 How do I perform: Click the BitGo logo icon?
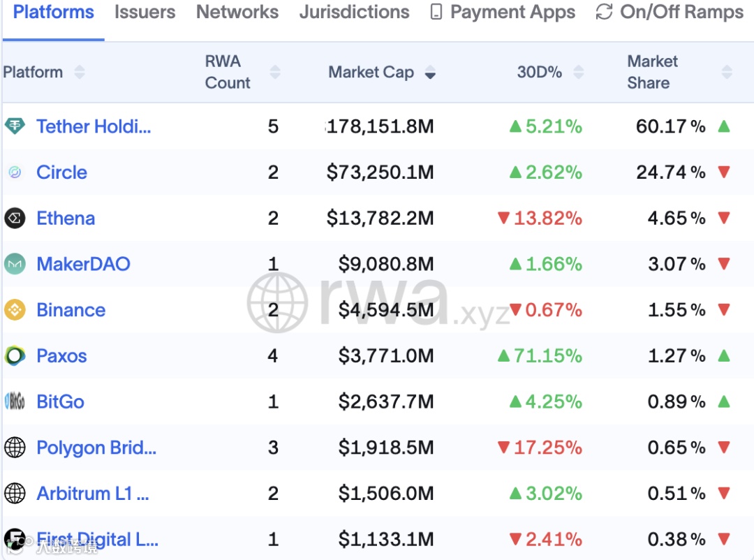coord(15,401)
